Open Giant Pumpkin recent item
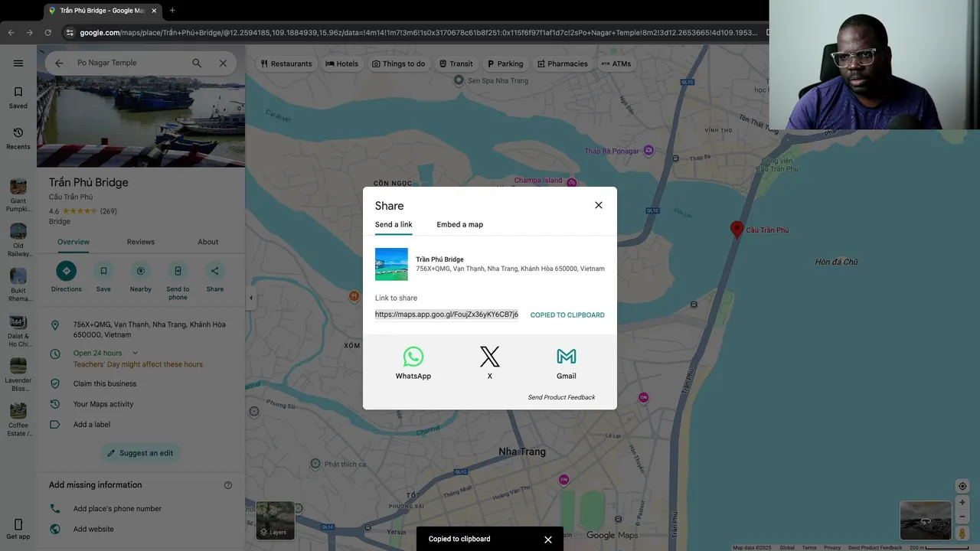Viewport: 980px width, 551px height. (18, 195)
